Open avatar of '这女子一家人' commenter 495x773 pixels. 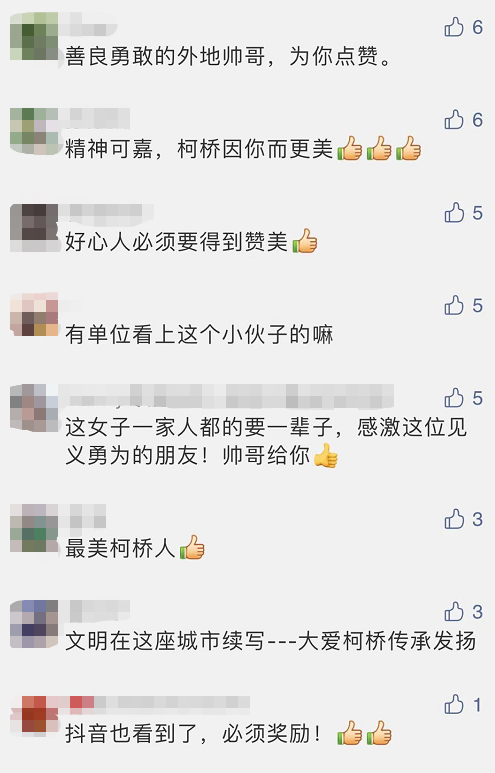coord(34,408)
